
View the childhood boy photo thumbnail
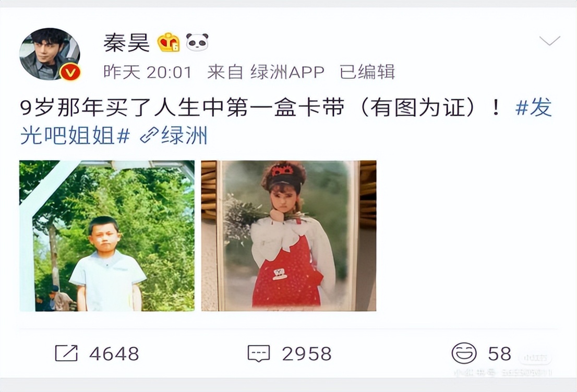coord(107,236)
